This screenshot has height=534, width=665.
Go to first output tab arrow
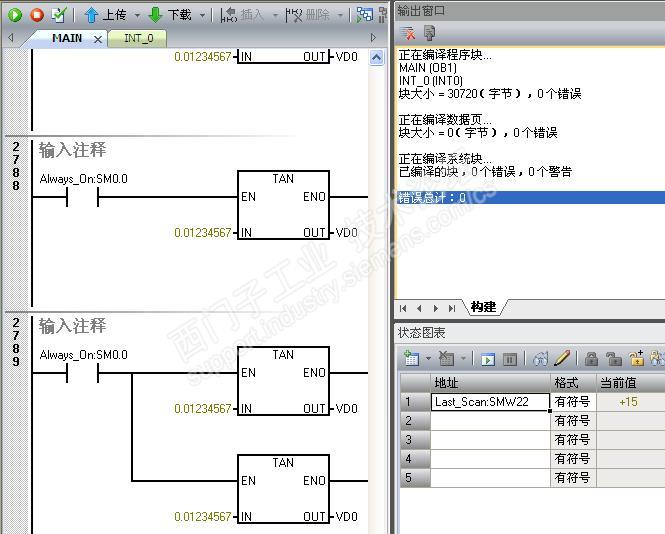click(x=403, y=308)
